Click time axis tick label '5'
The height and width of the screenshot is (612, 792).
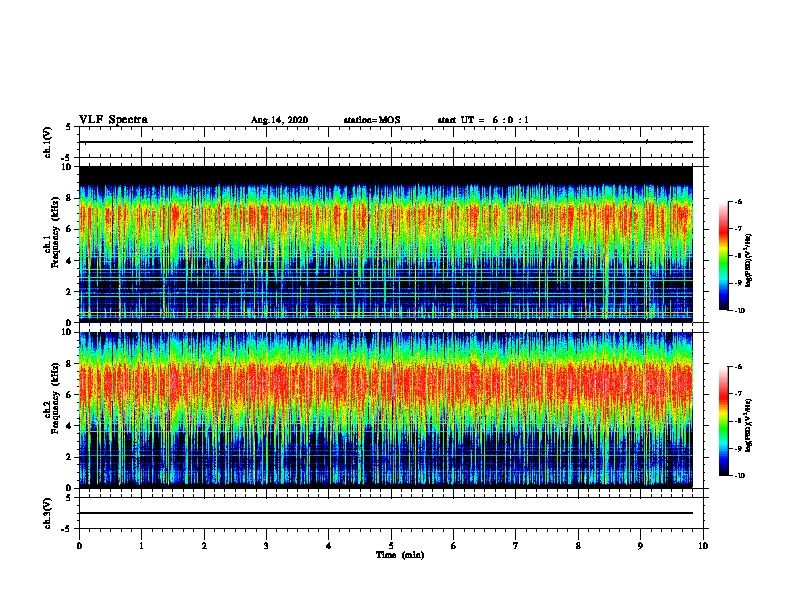pyautogui.click(x=391, y=546)
